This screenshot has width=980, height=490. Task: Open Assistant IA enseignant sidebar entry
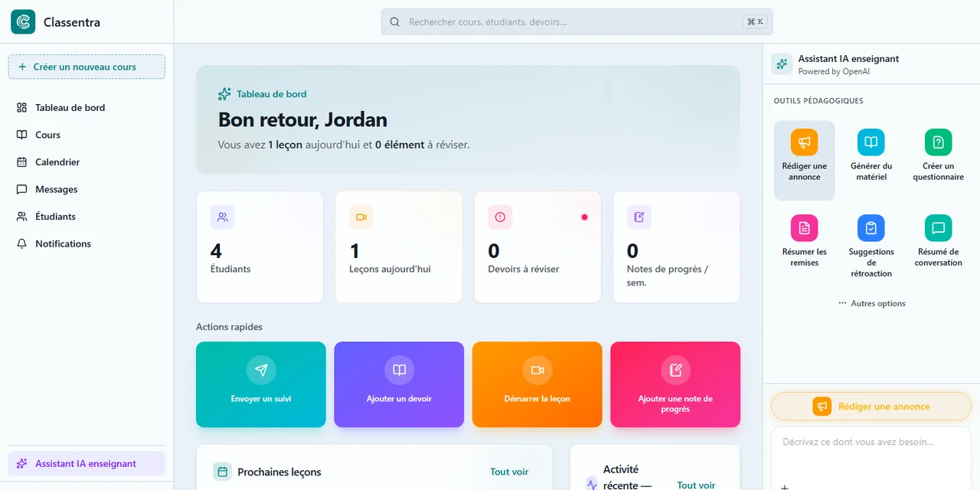87,463
